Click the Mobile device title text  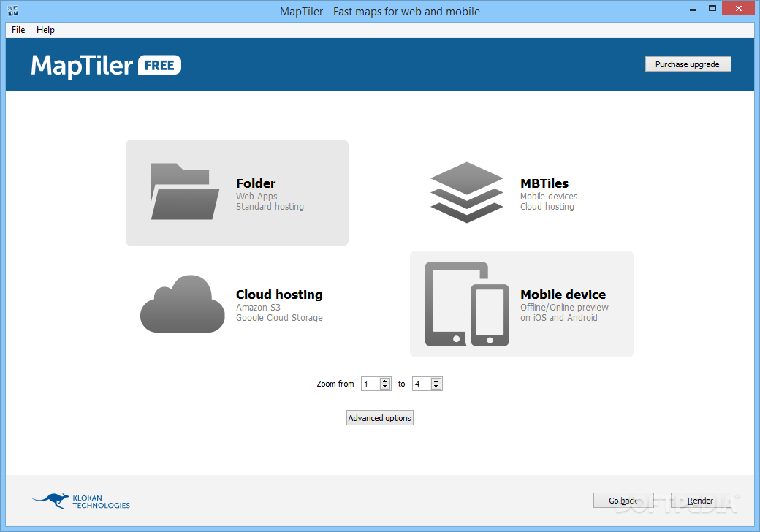pyautogui.click(x=563, y=294)
